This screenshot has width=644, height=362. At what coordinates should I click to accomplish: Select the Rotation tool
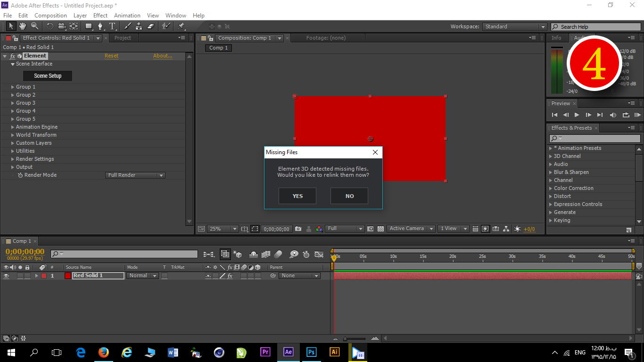click(x=50, y=26)
